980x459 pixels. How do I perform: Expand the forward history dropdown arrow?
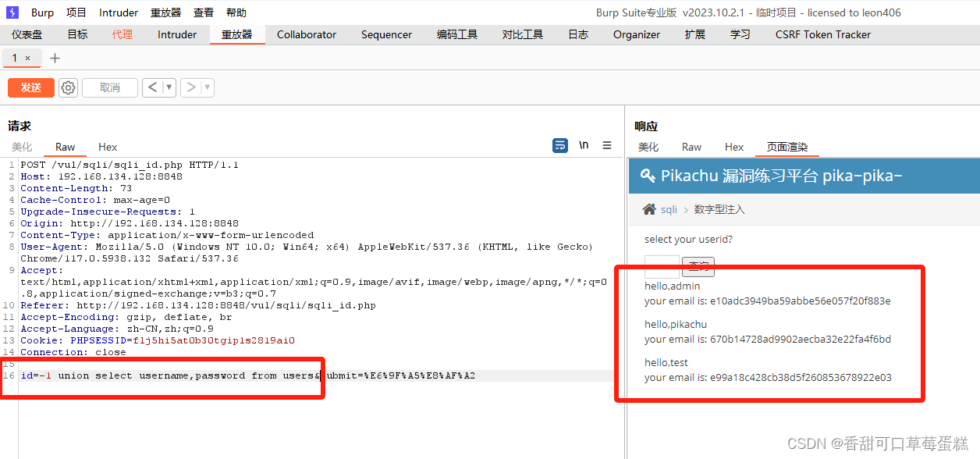208,87
